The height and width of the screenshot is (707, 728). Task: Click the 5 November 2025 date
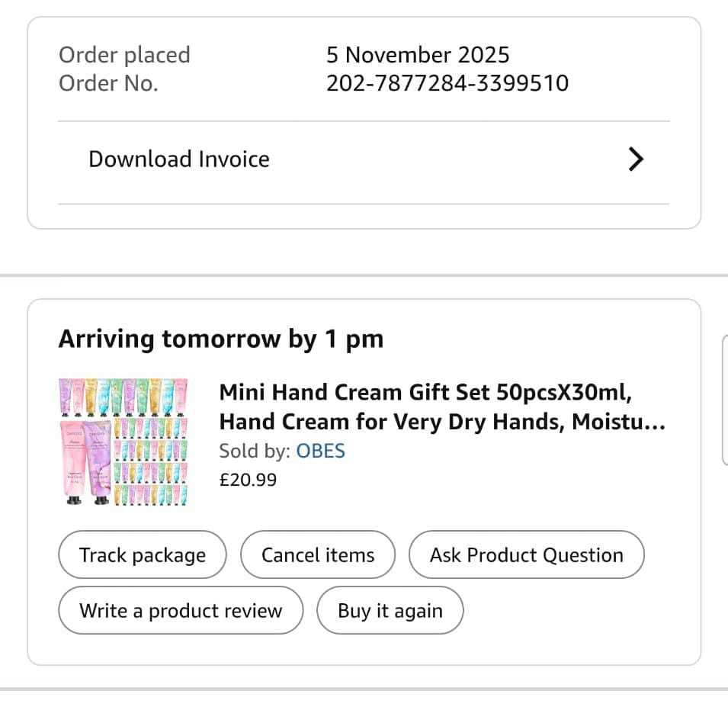click(418, 55)
